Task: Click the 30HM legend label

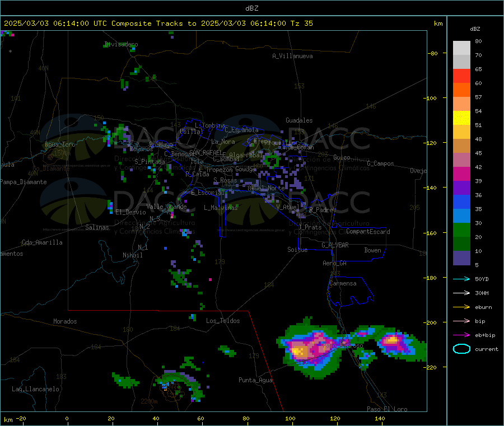Action: point(482,293)
